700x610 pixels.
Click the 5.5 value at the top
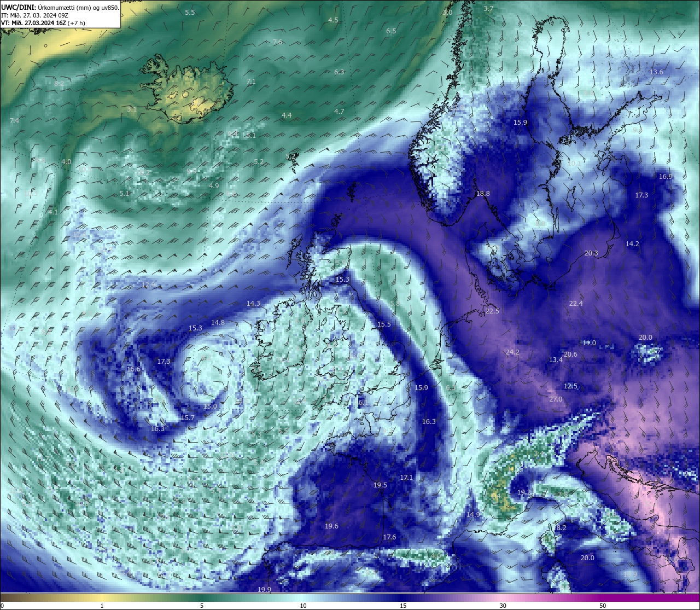[190, 12]
